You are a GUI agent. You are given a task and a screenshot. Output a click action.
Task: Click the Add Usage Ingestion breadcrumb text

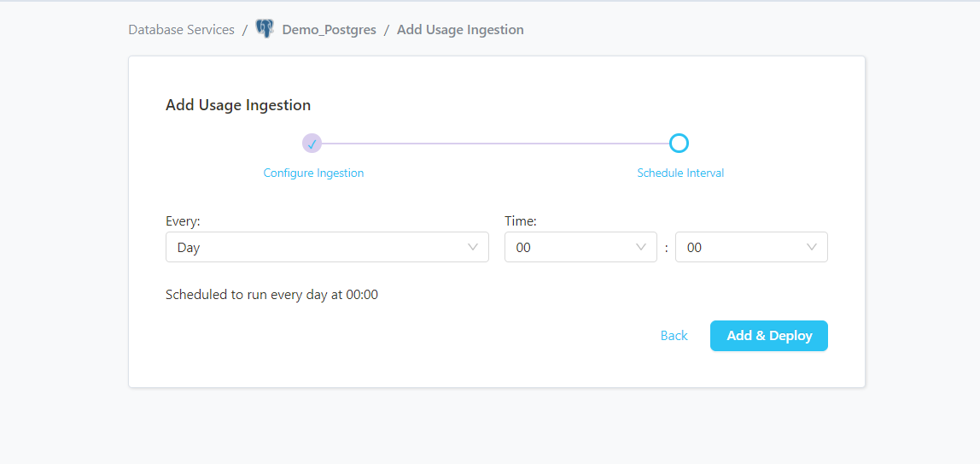pos(460,30)
